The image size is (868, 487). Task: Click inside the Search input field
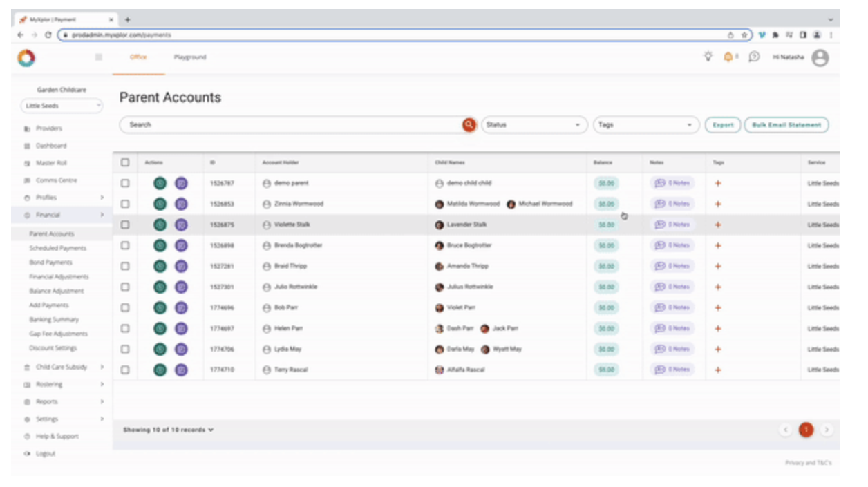292,125
